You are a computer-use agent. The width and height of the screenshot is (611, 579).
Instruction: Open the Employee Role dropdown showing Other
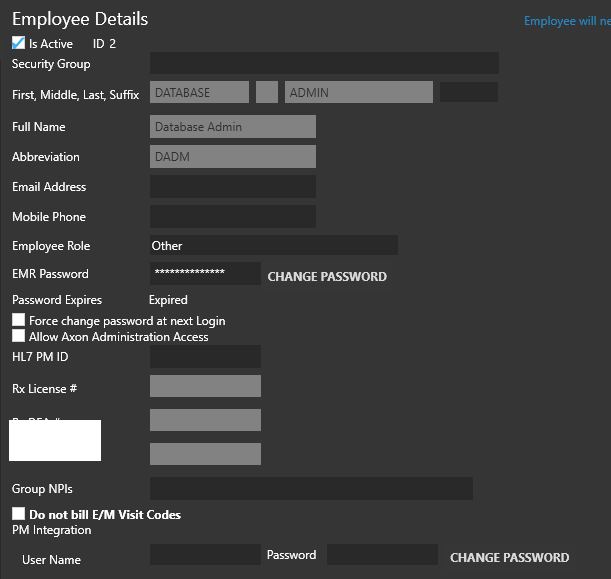(273, 245)
